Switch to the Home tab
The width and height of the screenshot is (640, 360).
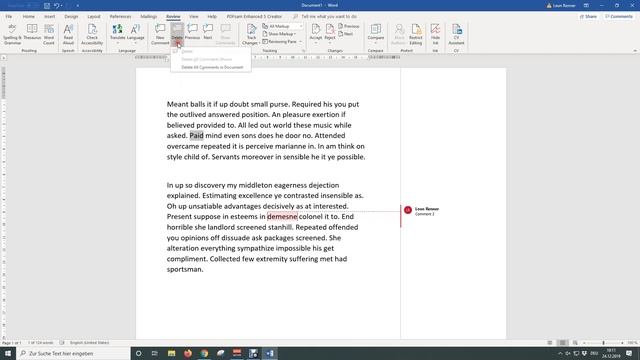click(x=29, y=16)
